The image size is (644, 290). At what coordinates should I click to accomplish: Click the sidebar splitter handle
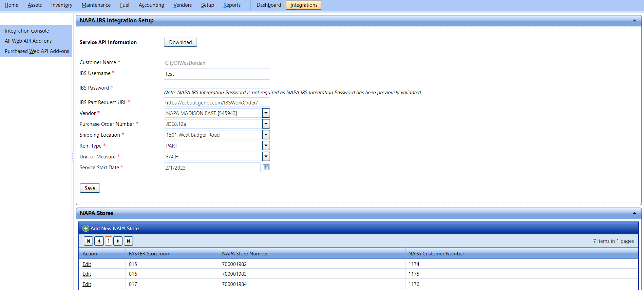pyautogui.click(x=73, y=156)
